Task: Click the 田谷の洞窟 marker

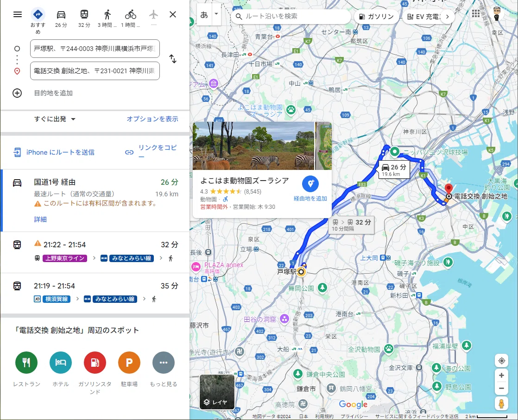Action: (x=284, y=319)
